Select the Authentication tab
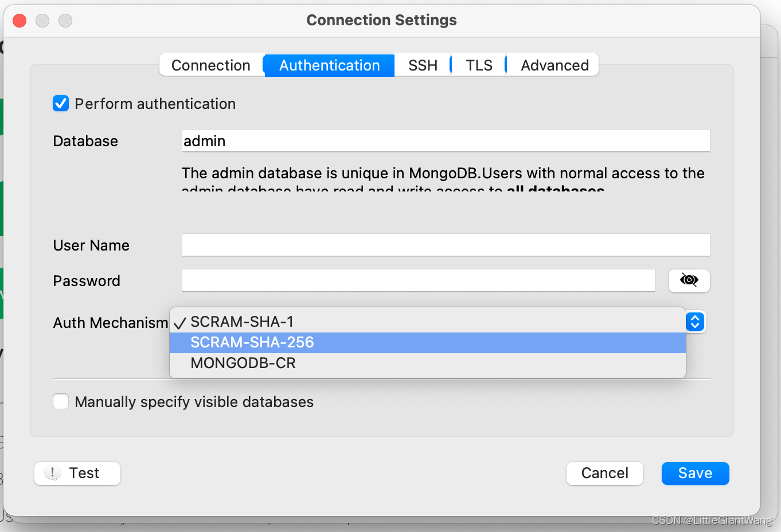781x532 pixels. pos(329,65)
